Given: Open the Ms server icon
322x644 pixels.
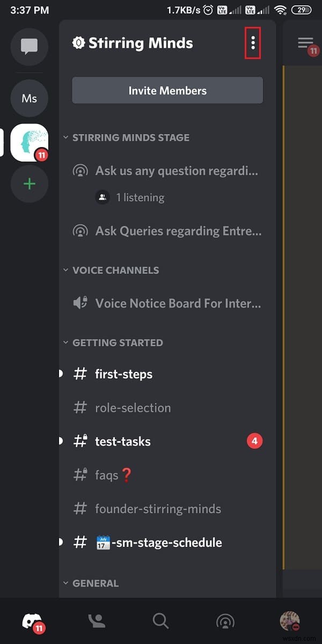Looking at the screenshot, I should click(x=30, y=99).
